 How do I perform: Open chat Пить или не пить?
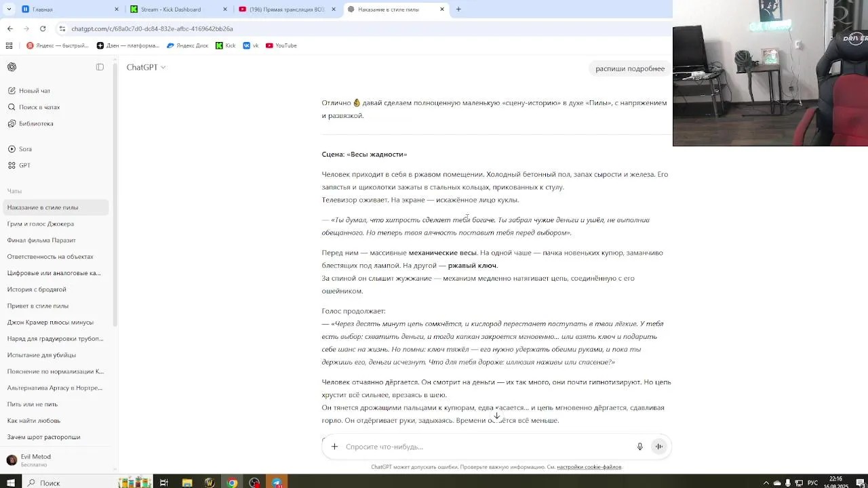click(x=33, y=404)
